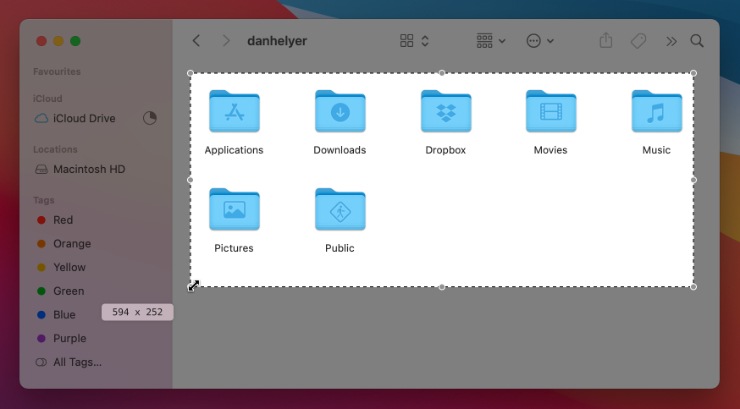Click the Downloads folder name
The height and width of the screenshot is (409, 740).
340,150
